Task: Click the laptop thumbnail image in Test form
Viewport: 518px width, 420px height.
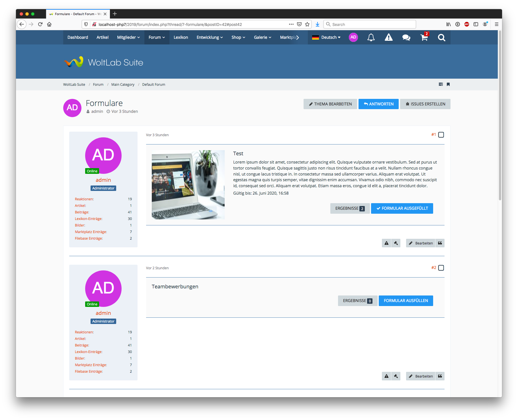Action: pos(188,185)
